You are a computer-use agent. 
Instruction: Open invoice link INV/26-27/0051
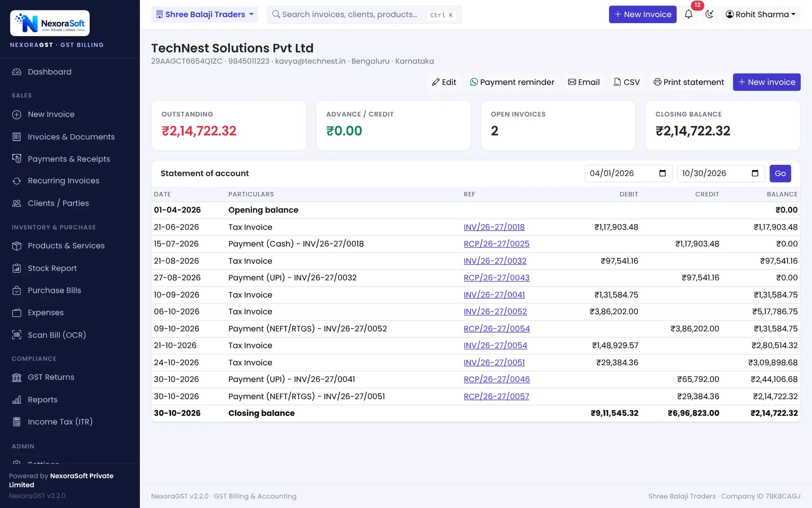tap(494, 363)
